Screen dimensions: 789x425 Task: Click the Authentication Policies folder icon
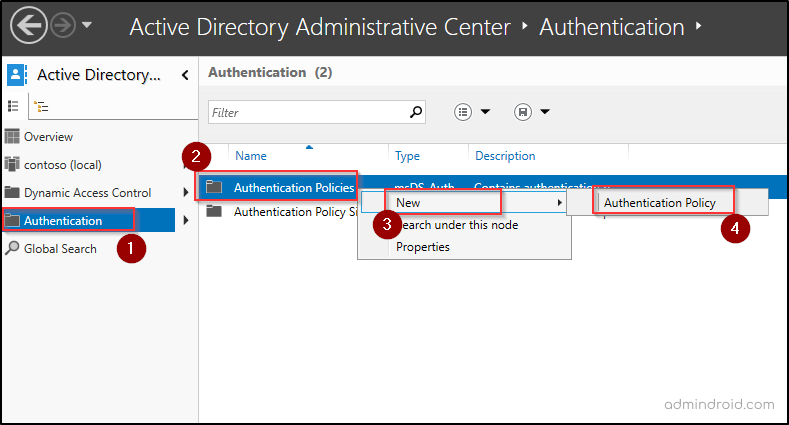214,187
